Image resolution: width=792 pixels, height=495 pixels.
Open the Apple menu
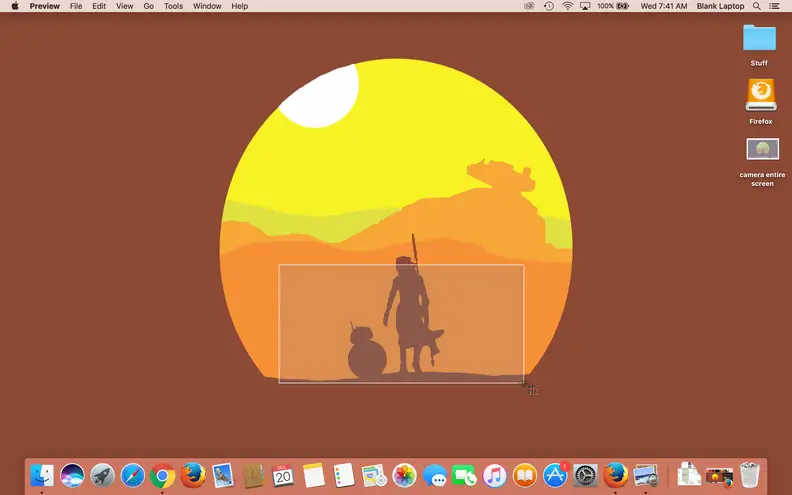[x=15, y=6]
